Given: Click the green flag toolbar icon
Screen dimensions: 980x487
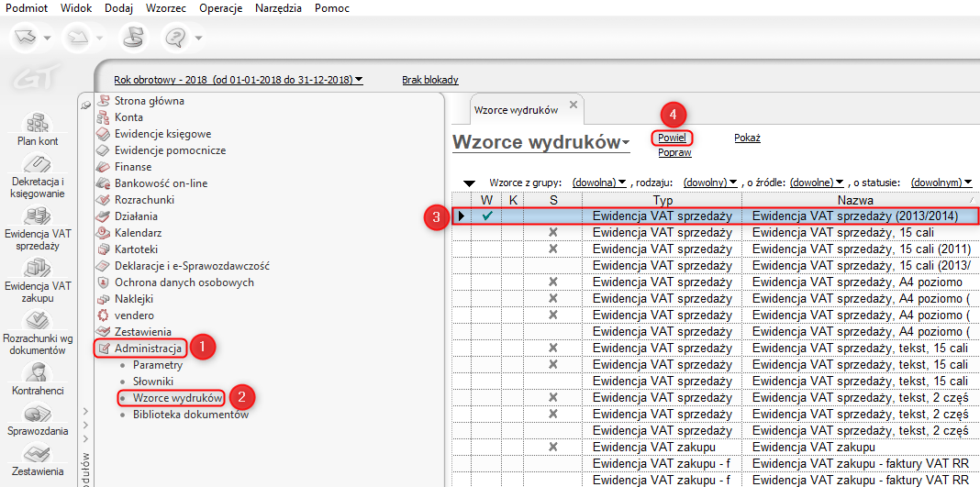Looking at the screenshot, I should click(x=132, y=39).
